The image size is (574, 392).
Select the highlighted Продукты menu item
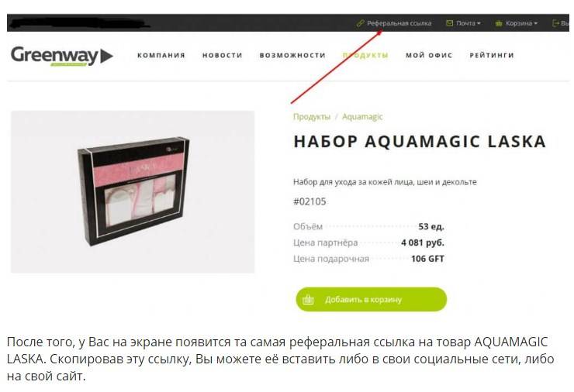tap(365, 55)
